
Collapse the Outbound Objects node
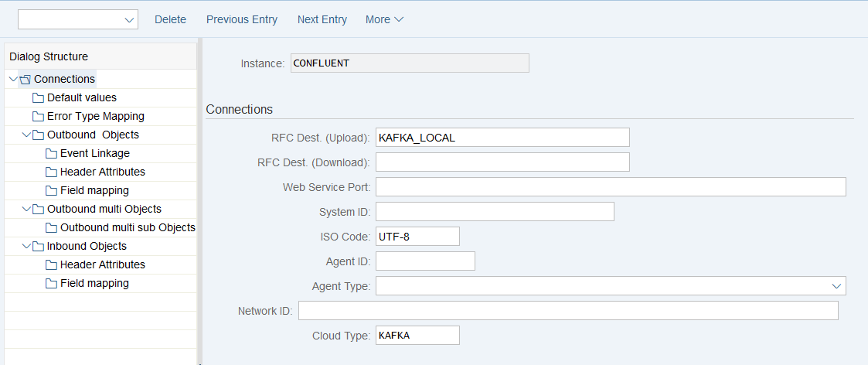click(x=26, y=135)
